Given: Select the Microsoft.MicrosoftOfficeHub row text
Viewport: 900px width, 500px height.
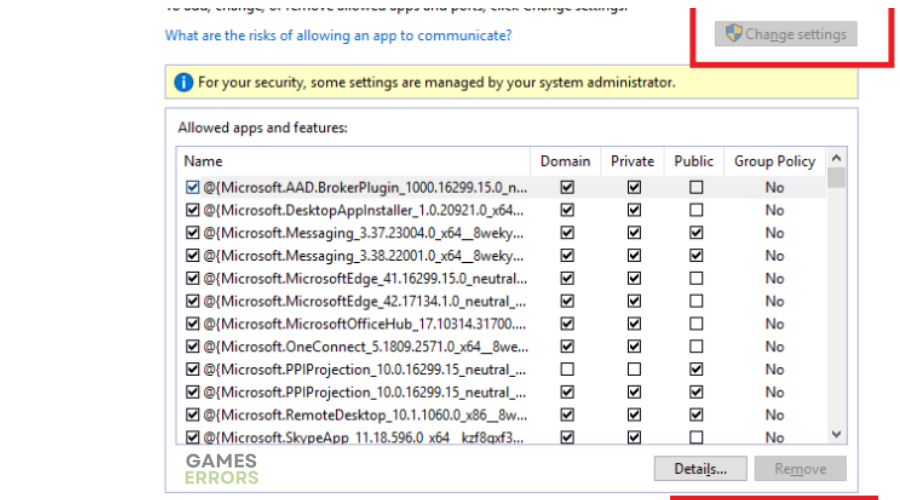Looking at the screenshot, I should pyautogui.click(x=364, y=324).
